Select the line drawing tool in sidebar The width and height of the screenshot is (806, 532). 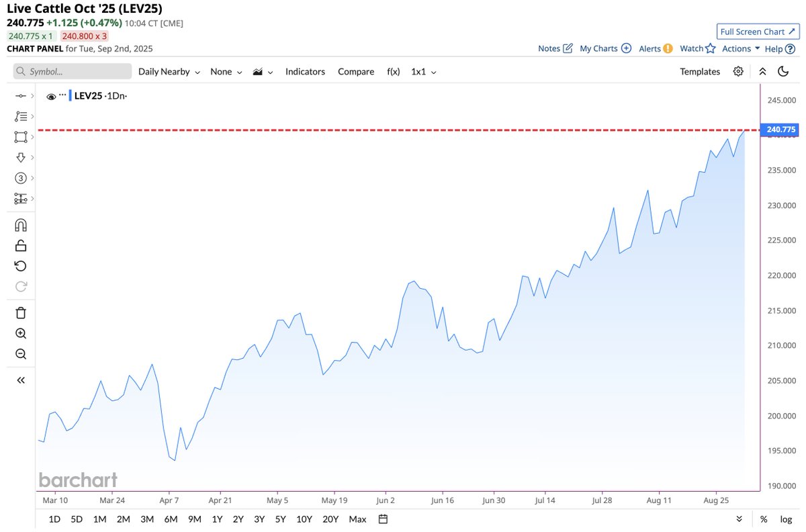pos(20,96)
